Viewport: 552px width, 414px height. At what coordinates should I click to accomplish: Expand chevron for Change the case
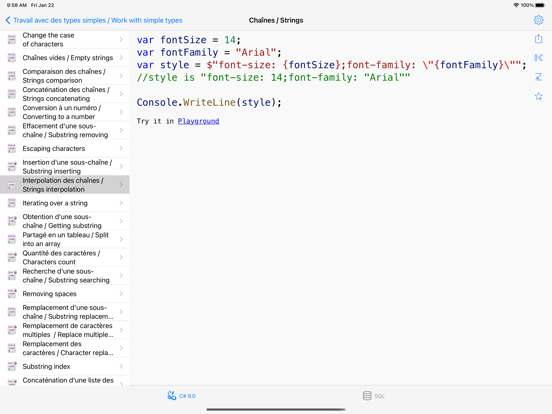[121, 39]
